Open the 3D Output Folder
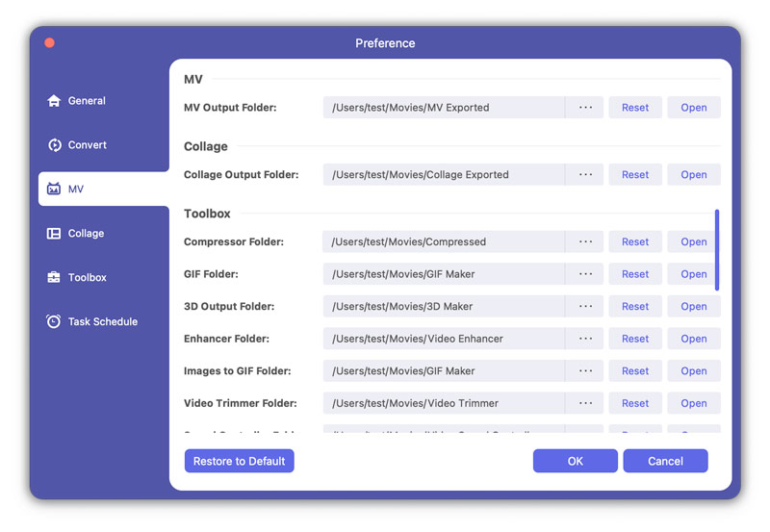Viewport: 770px width, 532px height. pos(693,307)
